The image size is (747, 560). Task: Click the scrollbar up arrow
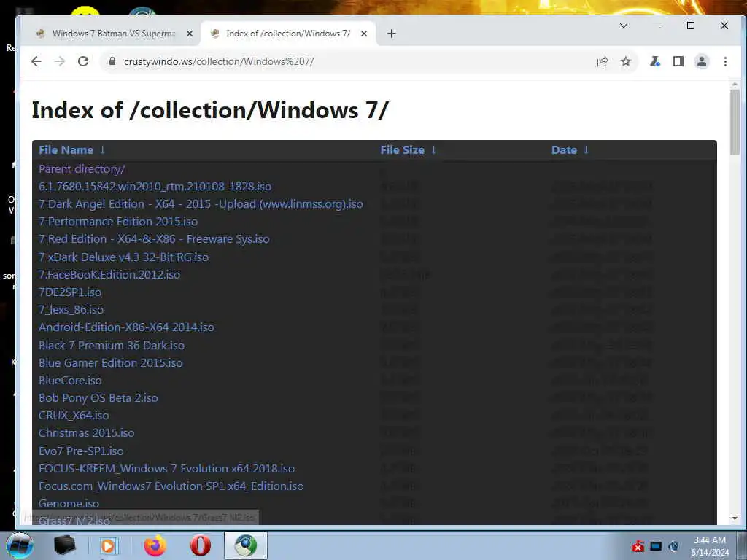735,85
